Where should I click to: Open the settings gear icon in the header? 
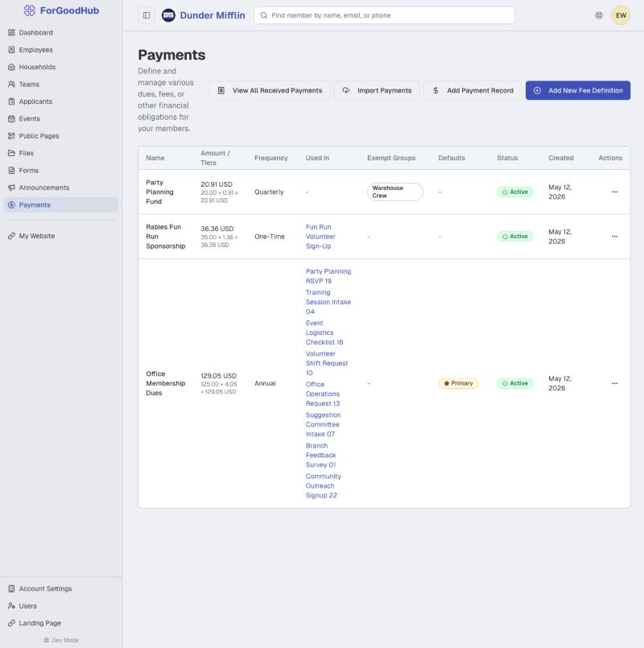coord(599,15)
